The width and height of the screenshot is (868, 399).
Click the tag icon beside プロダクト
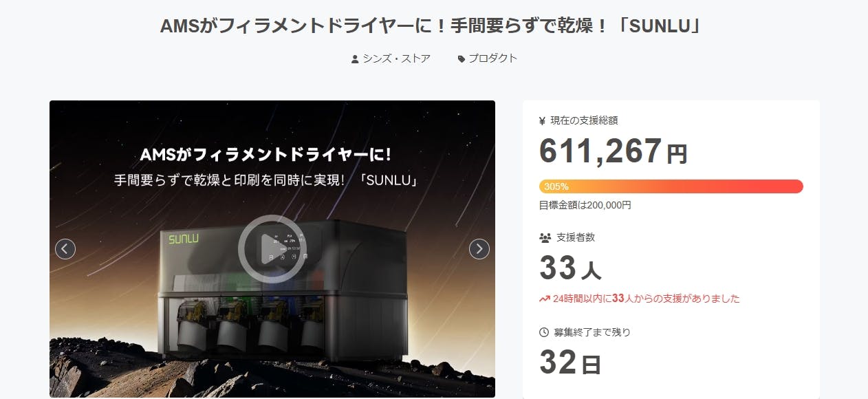pos(462,59)
